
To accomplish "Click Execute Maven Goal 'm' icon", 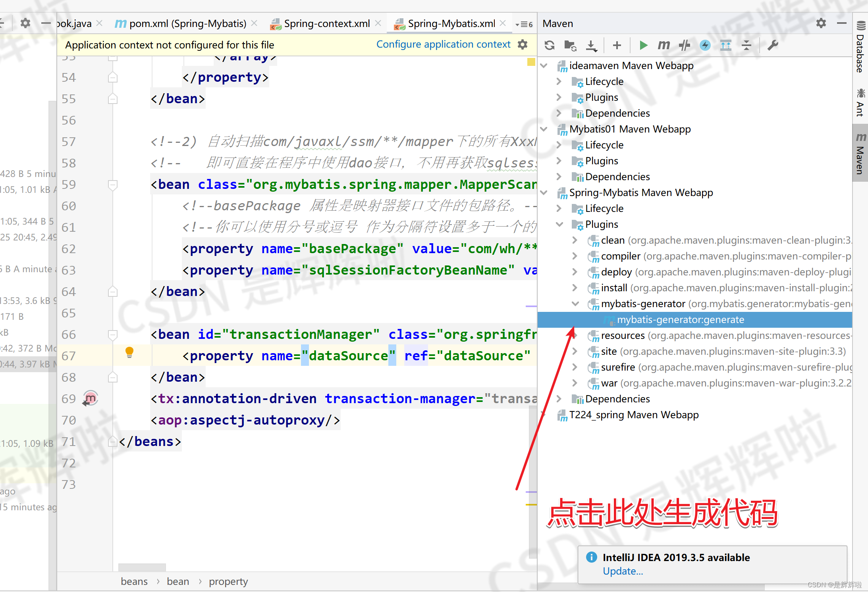I will 664,45.
